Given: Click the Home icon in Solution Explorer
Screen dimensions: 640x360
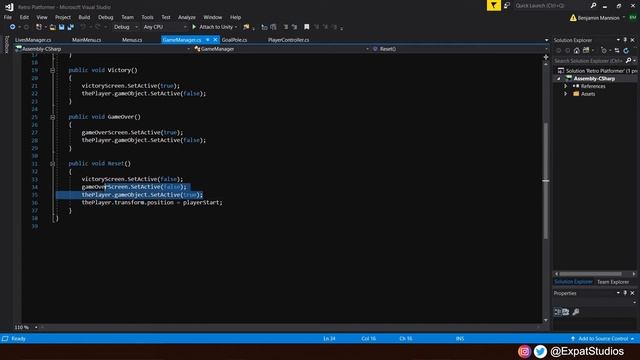Looking at the screenshot, I should click(x=576, y=51).
